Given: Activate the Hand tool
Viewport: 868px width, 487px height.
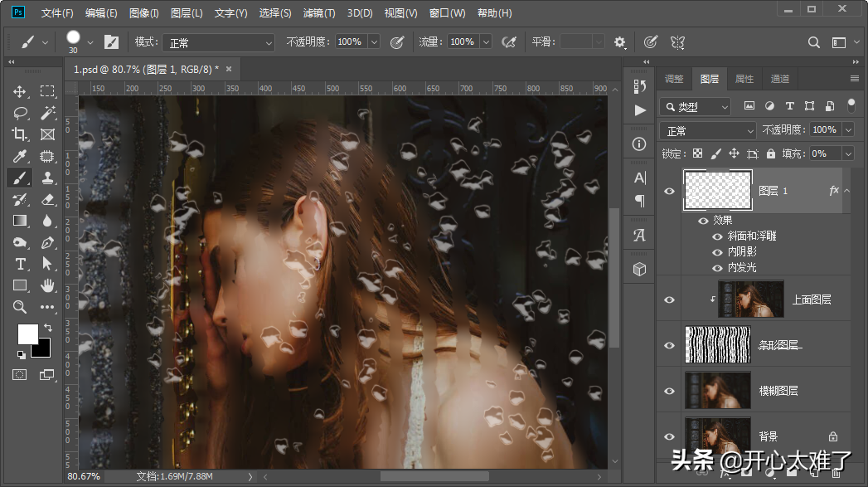Looking at the screenshot, I should tap(47, 285).
